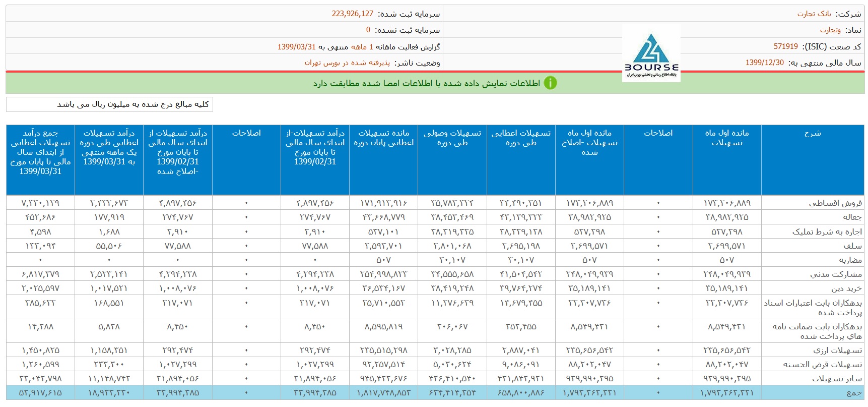
Task: Click 'جعاله' monthly income '۱۷۷,۹۱۹'
Action: pyautogui.click(x=109, y=217)
